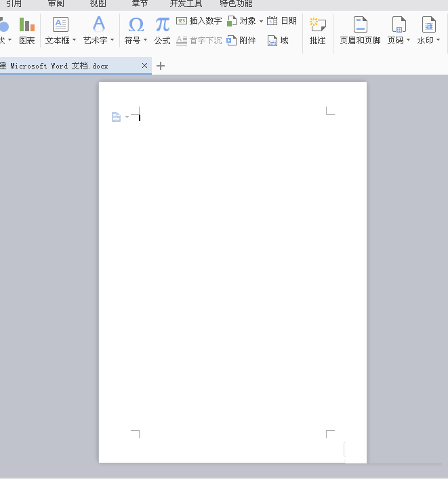Screen dimensions: 448x479
Task: Click the Watermark (水印) icon
Action: 428,25
